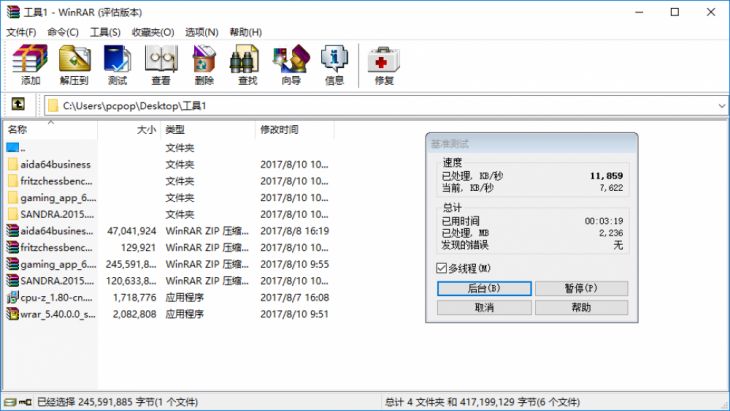
Task: Click the 基准测试 dialog title bar
Action: coord(532,144)
